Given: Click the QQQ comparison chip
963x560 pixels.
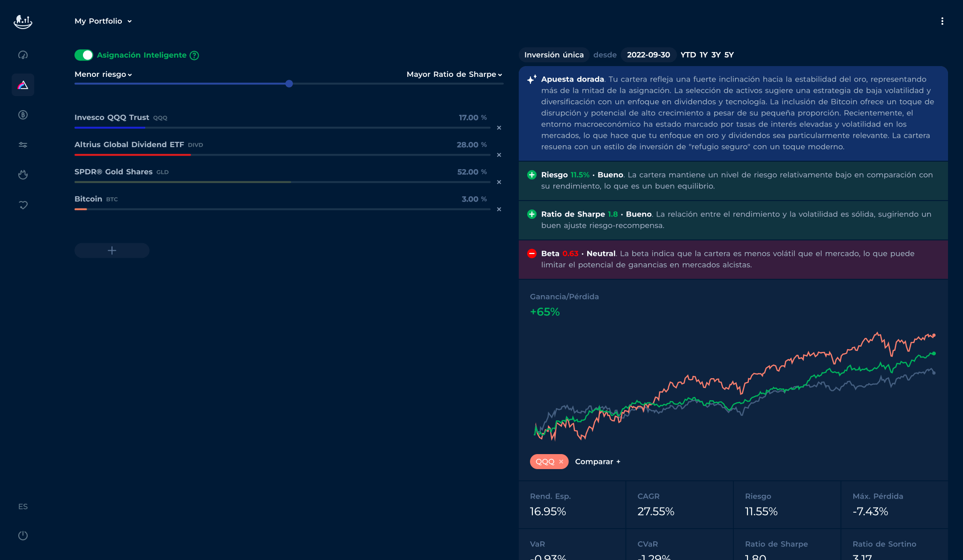Looking at the screenshot, I should tap(549, 462).
